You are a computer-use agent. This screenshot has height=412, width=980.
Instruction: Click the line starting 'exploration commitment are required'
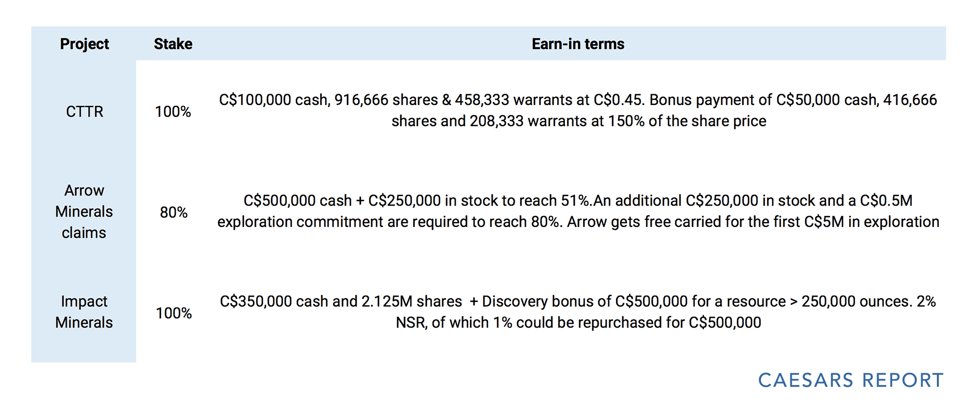pyautogui.click(x=578, y=222)
